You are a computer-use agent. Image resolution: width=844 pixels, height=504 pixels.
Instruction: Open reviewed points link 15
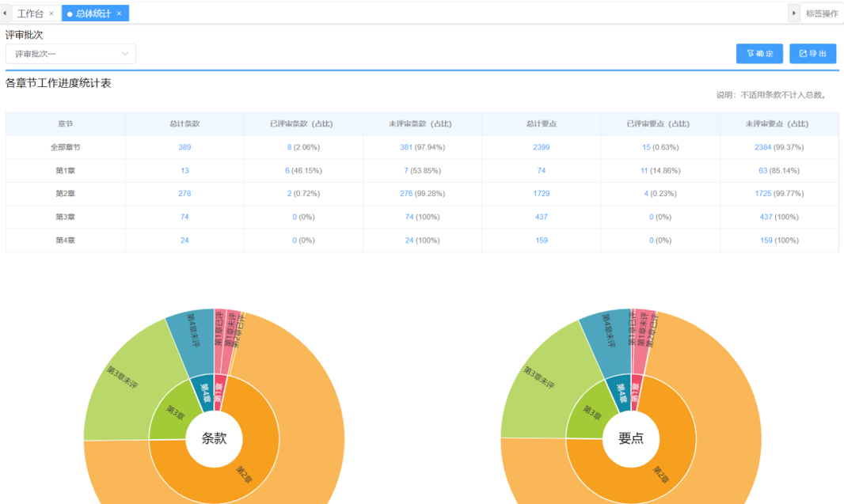pos(646,147)
